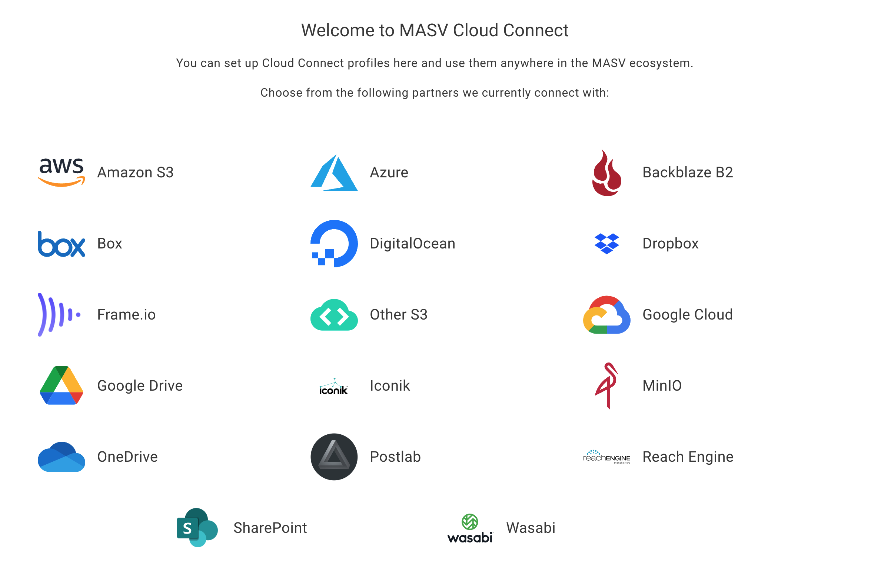Click the Other S3 green cloud icon
The image size is (881, 588).
click(333, 314)
